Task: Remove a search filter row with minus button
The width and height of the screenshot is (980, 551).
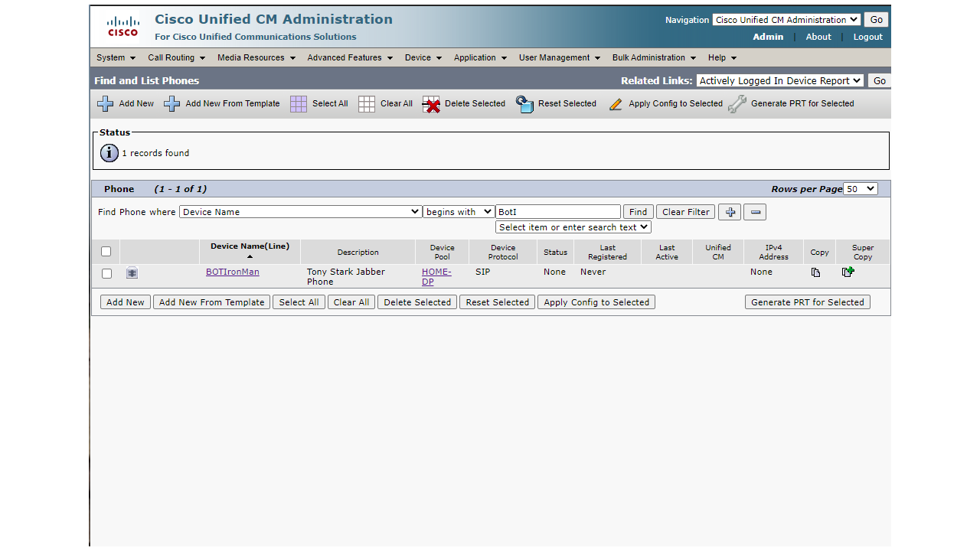Action: [755, 212]
